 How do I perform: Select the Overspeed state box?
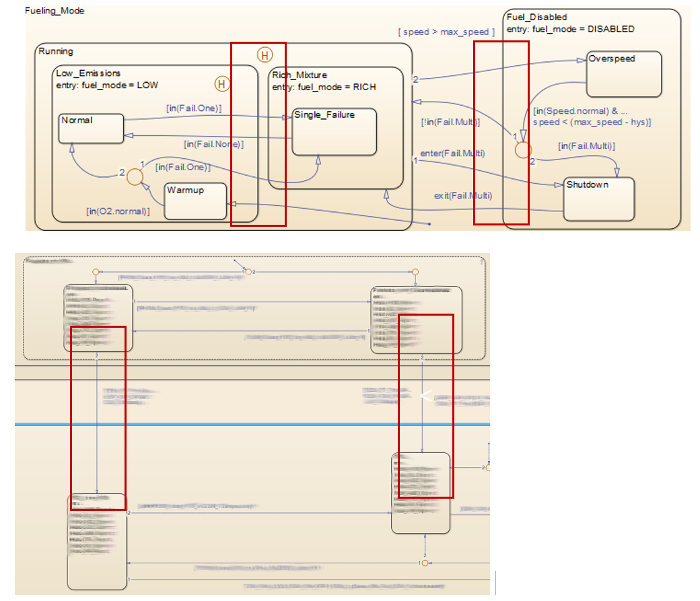(624, 74)
